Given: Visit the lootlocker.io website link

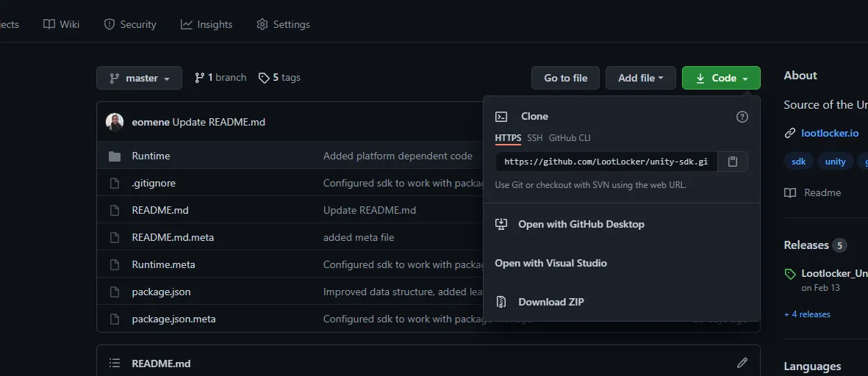Looking at the screenshot, I should tap(830, 133).
